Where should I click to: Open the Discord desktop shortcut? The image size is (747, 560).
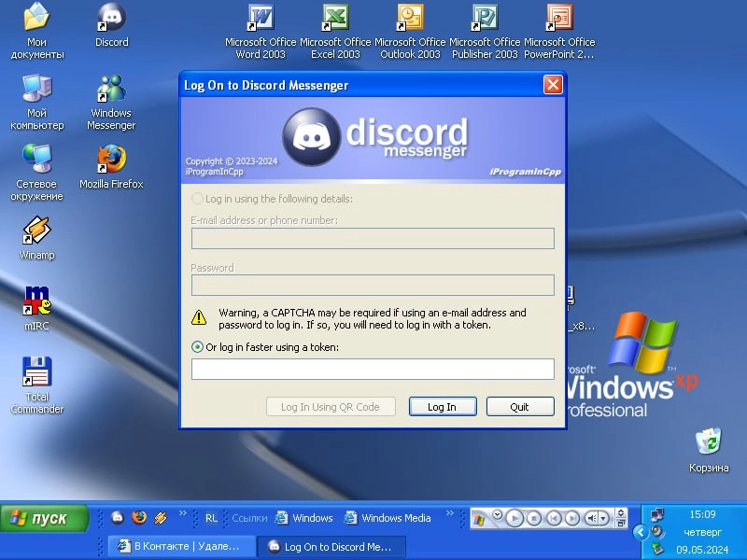(112, 19)
